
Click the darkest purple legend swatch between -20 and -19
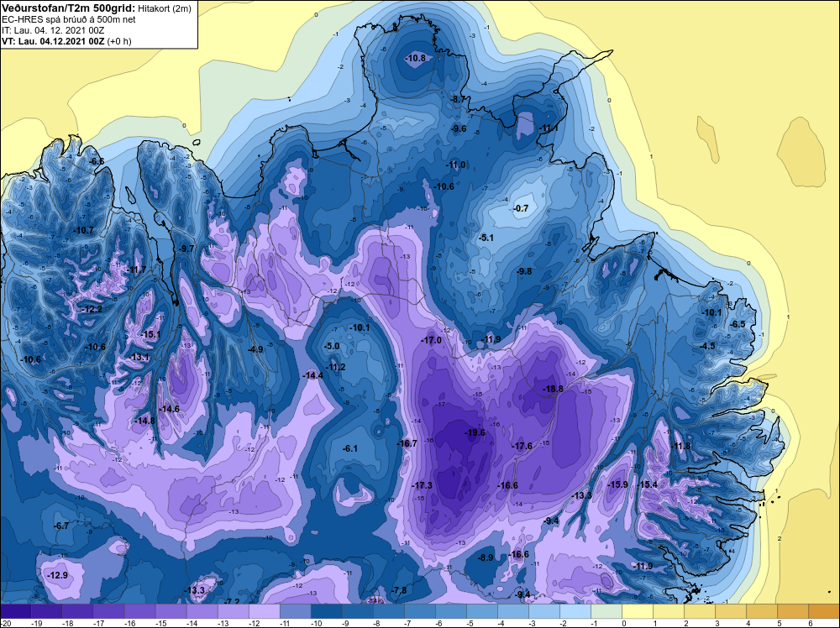[15, 611]
